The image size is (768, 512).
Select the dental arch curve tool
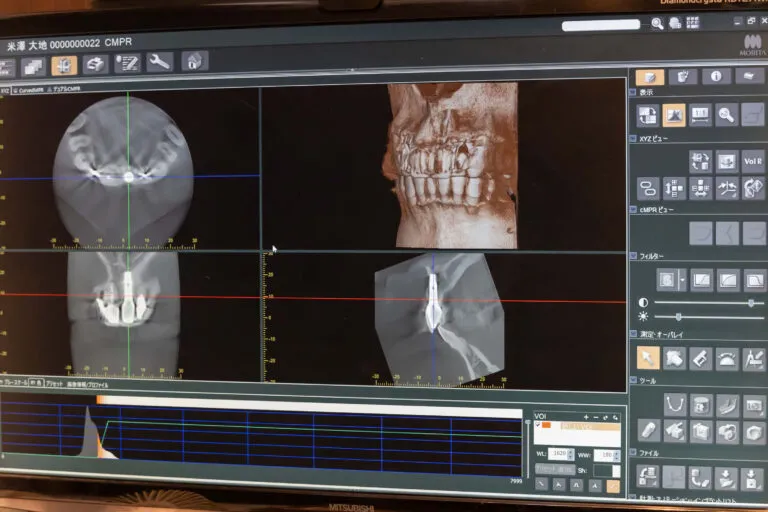click(675, 404)
